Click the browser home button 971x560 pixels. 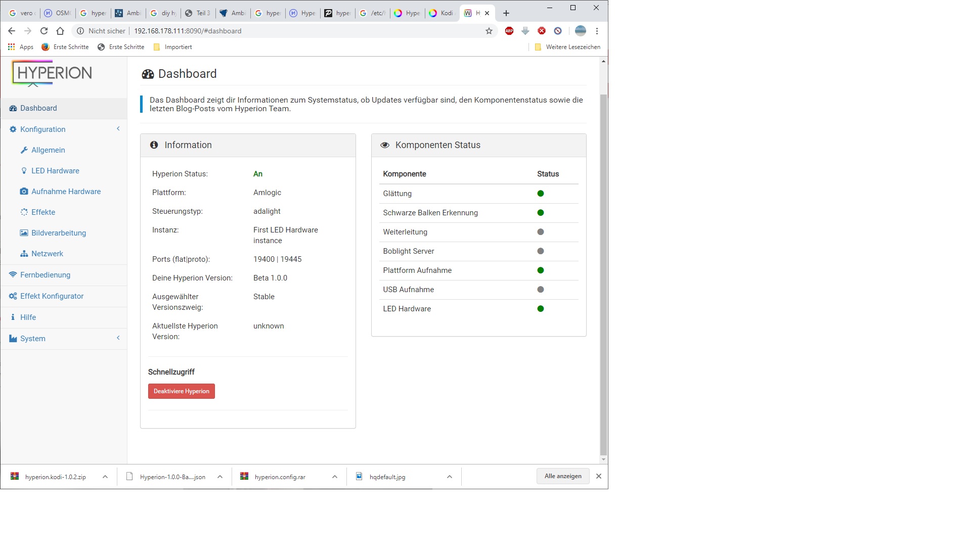coord(60,31)
